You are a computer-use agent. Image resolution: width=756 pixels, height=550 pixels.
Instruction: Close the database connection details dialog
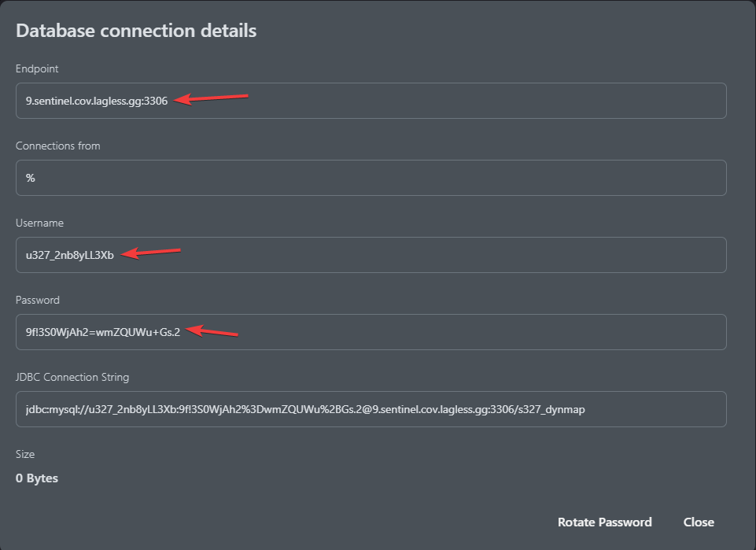(x=699, y=522)
